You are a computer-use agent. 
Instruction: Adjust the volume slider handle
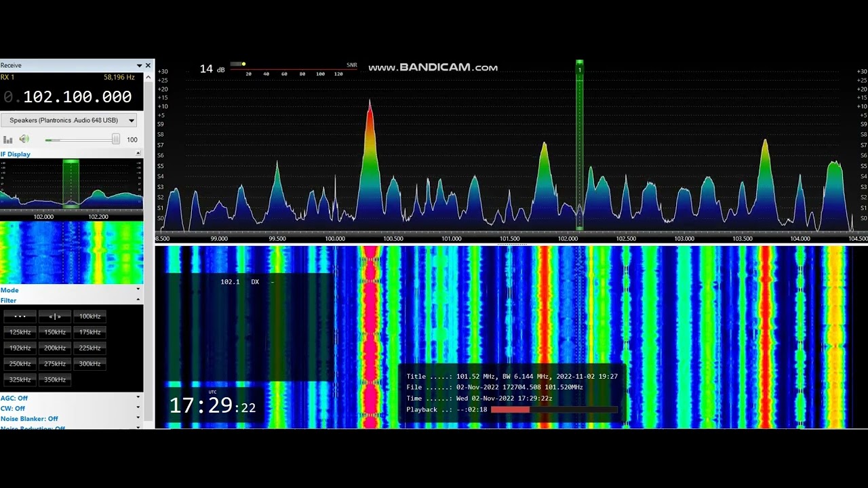click(x=116, y=139)
